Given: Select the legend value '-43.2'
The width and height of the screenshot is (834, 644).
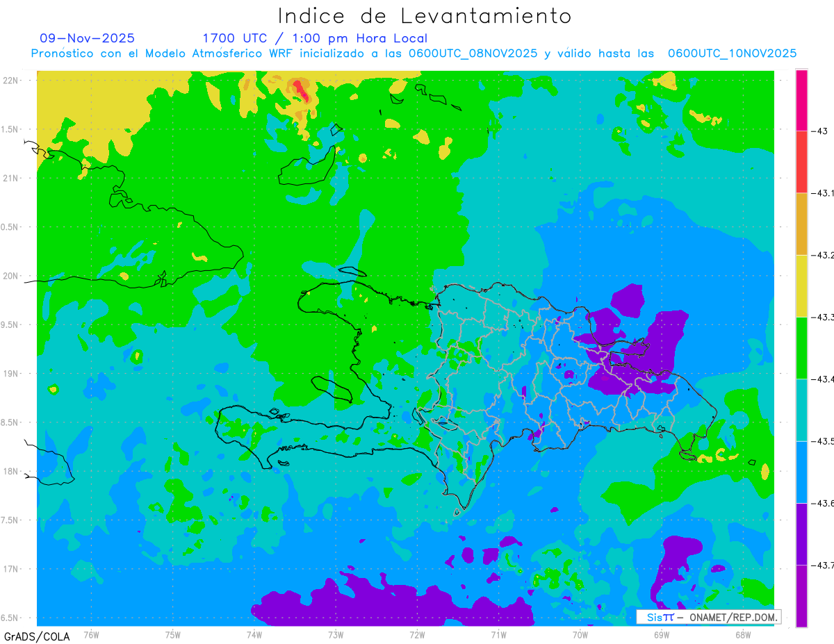Looking at the screenshot, I should pos(823,255).
